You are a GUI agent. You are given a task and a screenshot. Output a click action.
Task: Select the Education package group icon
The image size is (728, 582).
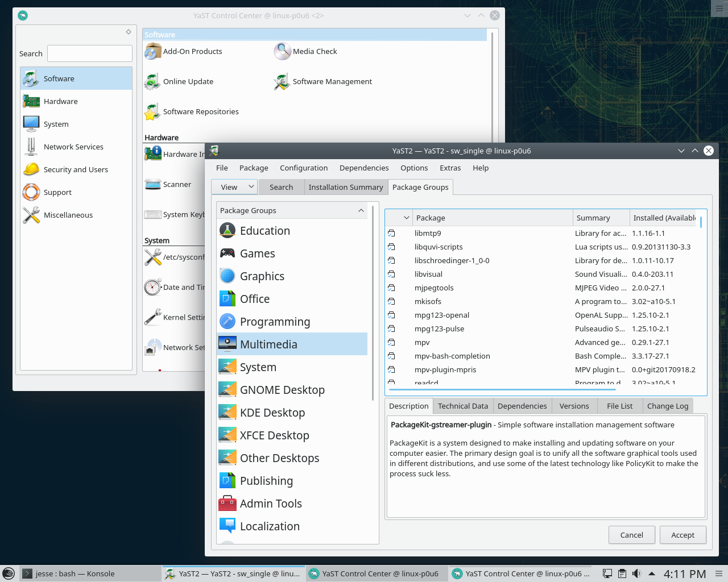[x=227, y=231]
